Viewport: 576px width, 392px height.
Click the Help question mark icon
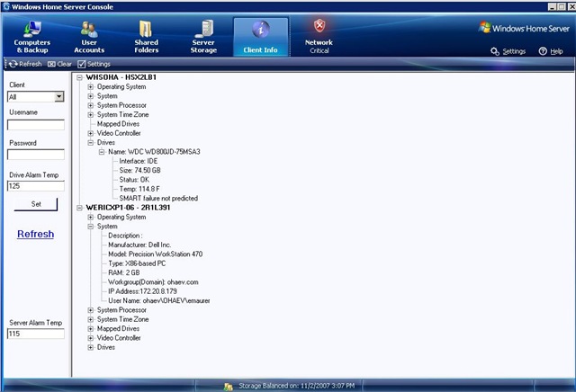[543, 51]
